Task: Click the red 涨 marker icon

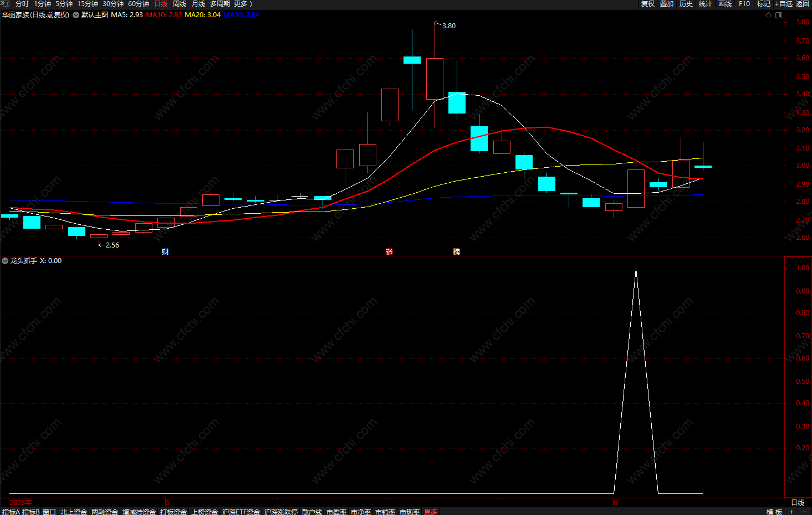Action: pyautogui.click(x=389, y=252)
